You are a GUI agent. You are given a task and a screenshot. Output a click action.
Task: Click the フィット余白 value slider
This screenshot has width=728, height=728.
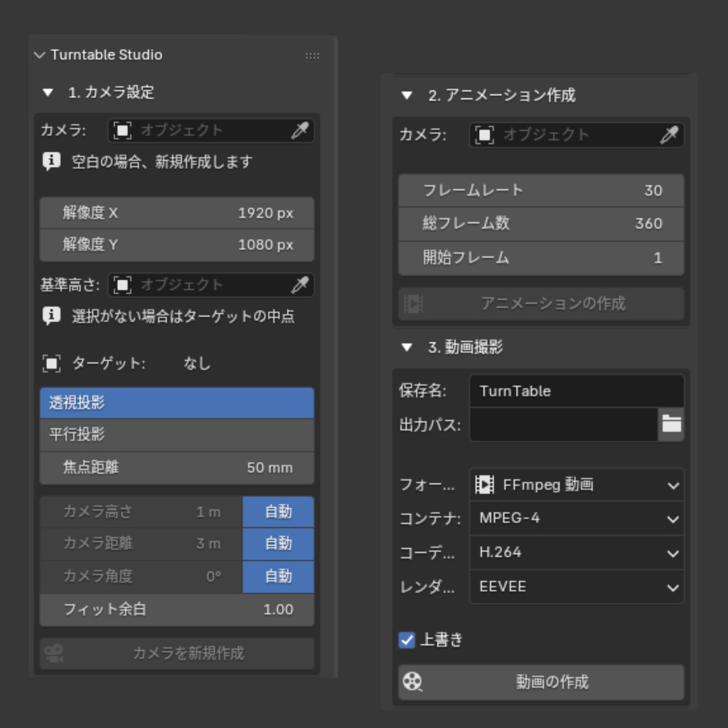click(x=175, y=610)
